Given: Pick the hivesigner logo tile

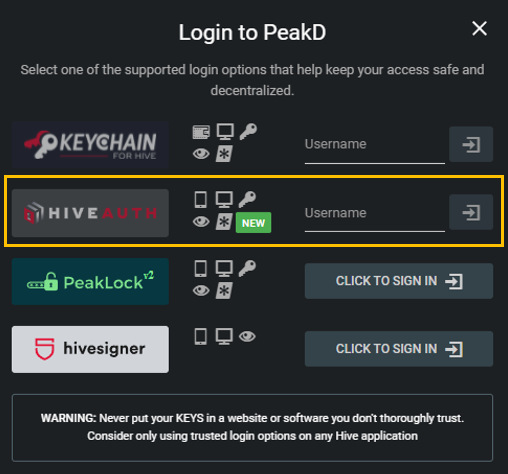Looking at the screenshot, I should click(90, 349).
